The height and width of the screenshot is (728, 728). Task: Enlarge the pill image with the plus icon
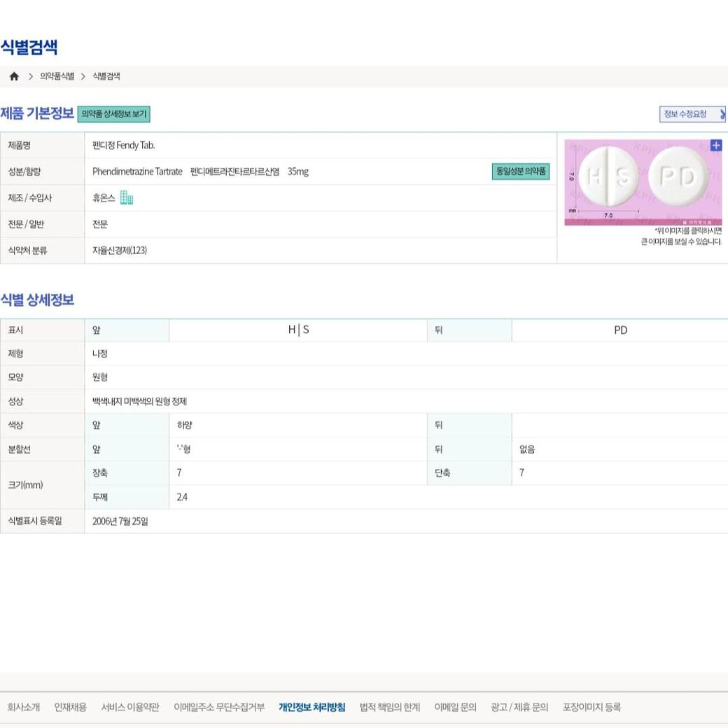(715, 146)
